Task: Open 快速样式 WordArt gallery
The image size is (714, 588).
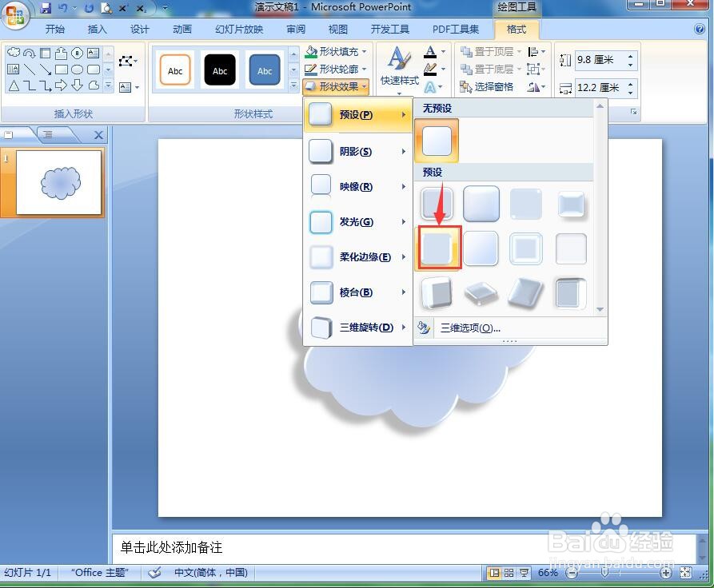Action: pos(399,70)
